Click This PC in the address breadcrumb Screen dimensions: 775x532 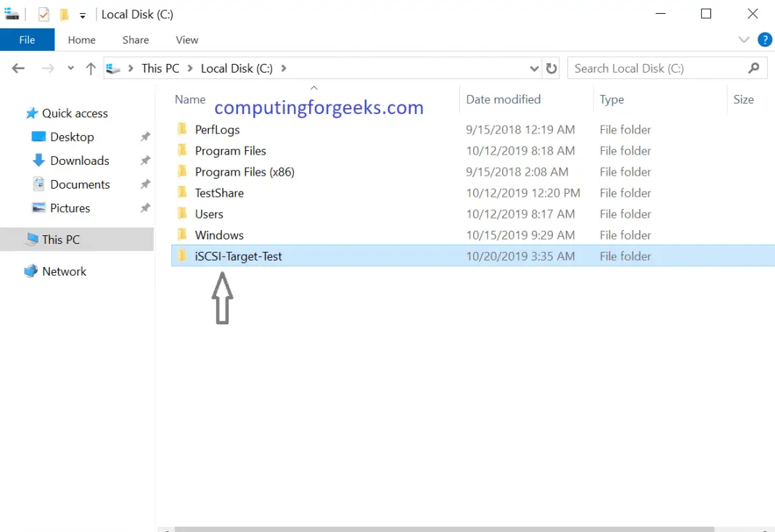coord(160,68)
